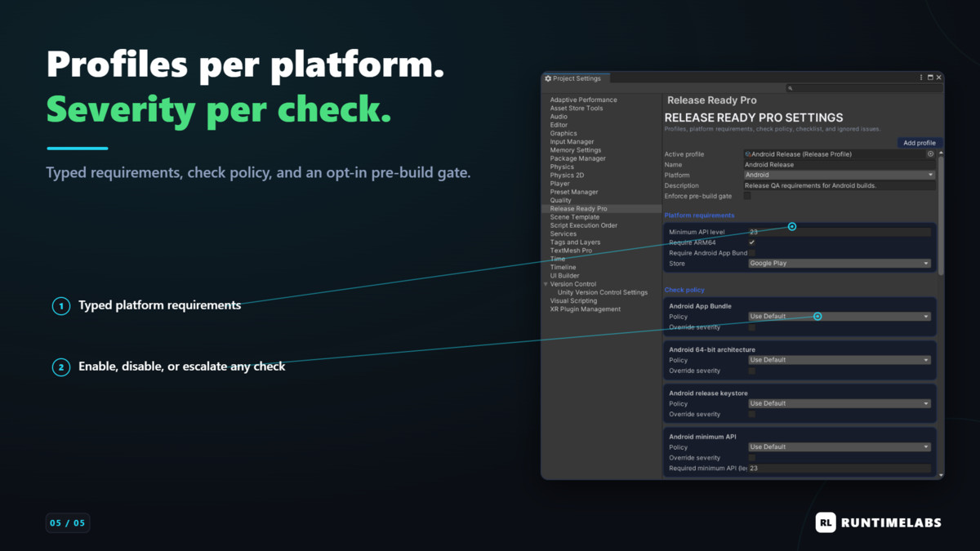Click the Minimum API level field
This screenshot has height=551, width=980.
pyautogui.click(x=840, y=232)
